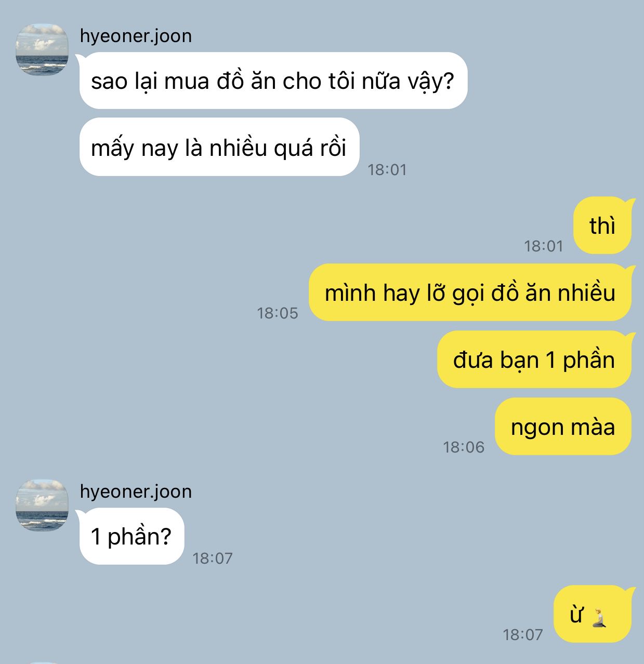The height and width of the screenshot is (664, 644).
Task: Select the hyeoner.joon name above '1 phần?'
Action: [136, 492]
